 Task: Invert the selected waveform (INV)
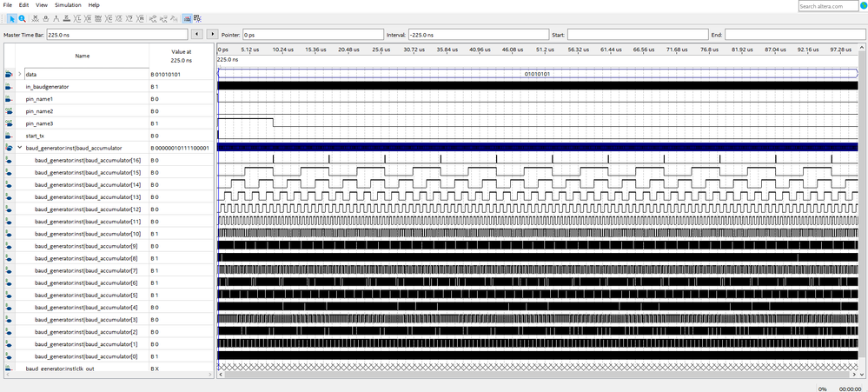click(98, 18)
